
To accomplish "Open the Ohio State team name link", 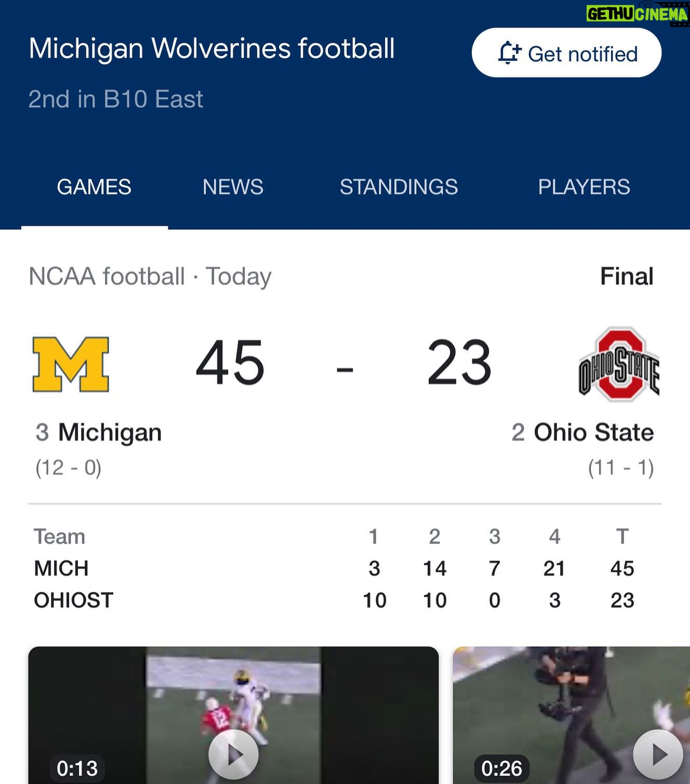I will point(594,433).
